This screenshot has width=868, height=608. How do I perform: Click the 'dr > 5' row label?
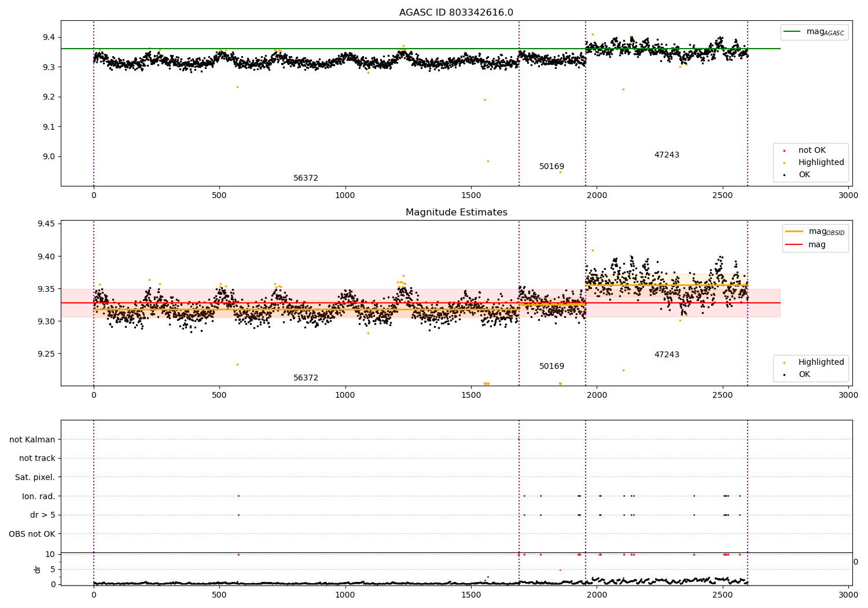(43, 515)
